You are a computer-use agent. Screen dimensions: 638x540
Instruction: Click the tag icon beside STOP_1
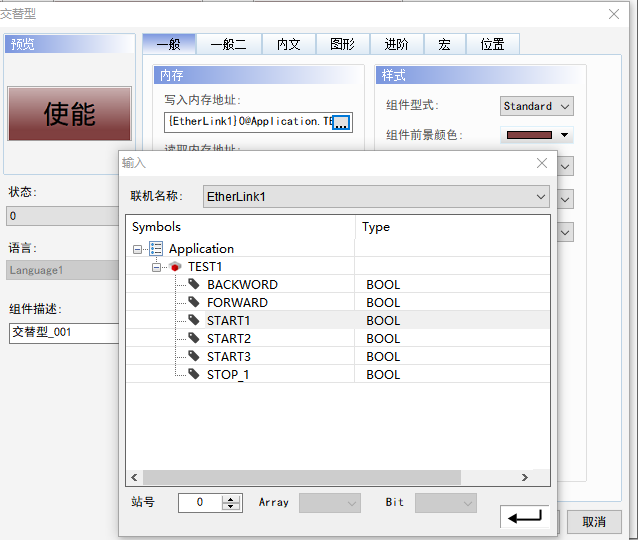pos(194,375)
